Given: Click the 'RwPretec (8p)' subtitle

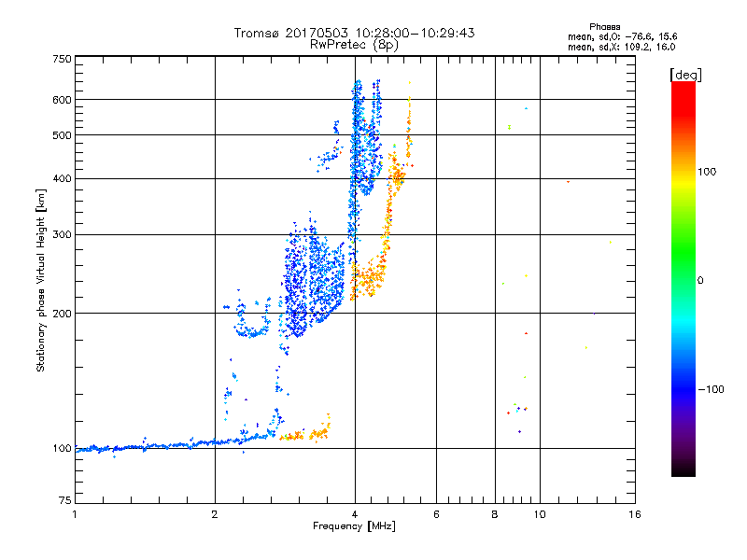Looking at the screenshot, I should pyautogui.click(x=354, y=45).
